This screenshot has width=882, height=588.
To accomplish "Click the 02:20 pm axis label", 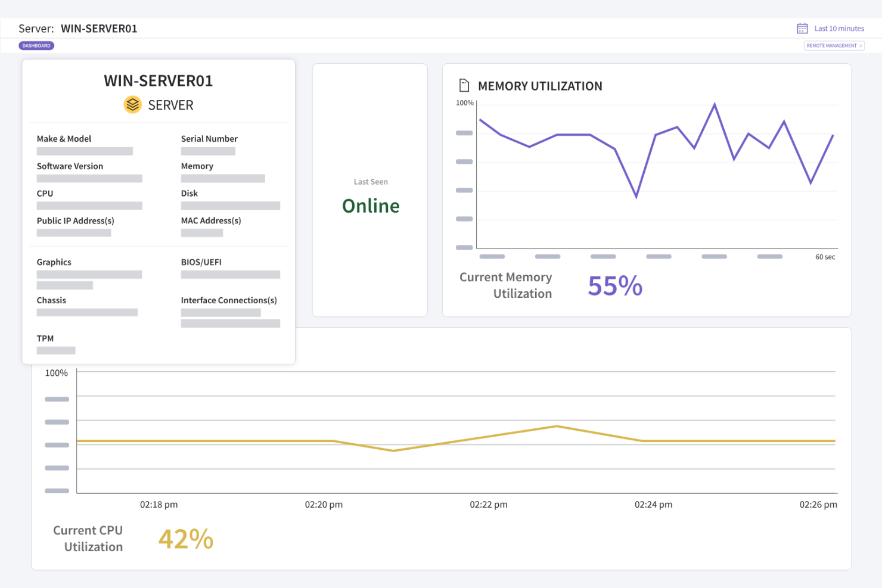I will 324,505.
